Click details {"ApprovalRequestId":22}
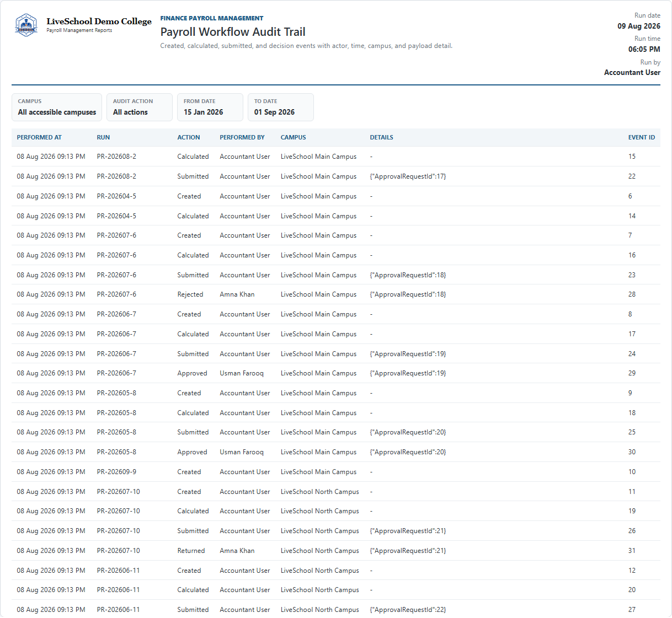Screen dimensions: 672x618 [x=408, y=610]
